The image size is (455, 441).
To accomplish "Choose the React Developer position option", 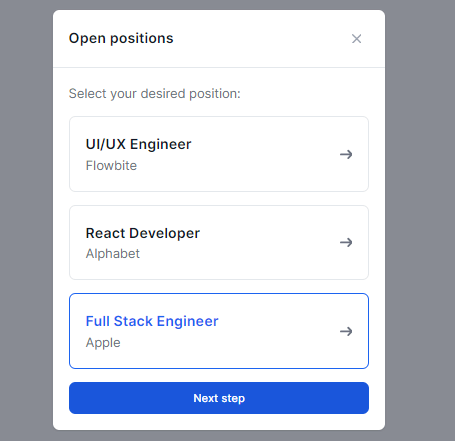I will pos(219,242).
